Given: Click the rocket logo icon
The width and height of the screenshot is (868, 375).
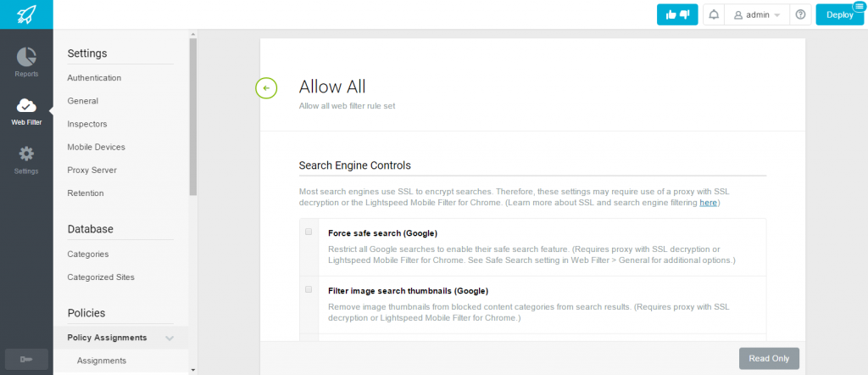Looking at the screenshot, I should click(x=26, y=14).
